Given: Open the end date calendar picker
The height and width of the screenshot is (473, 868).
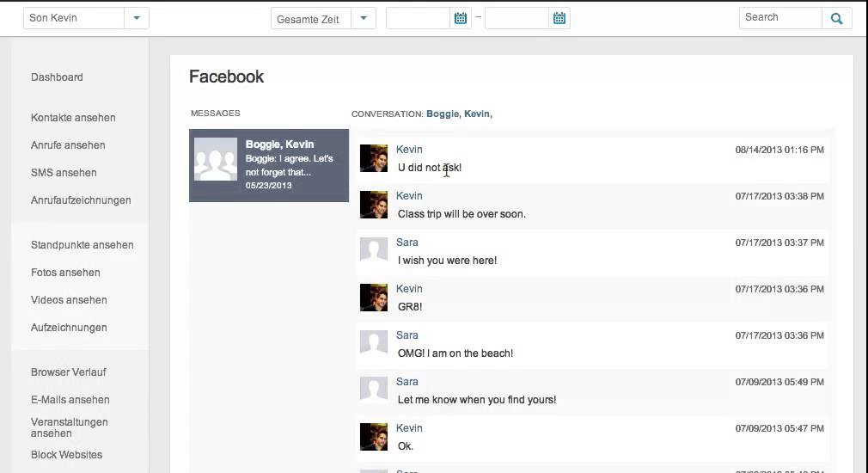Looking at the screenshot, I should pyautogui.click(x=559, y=18).
